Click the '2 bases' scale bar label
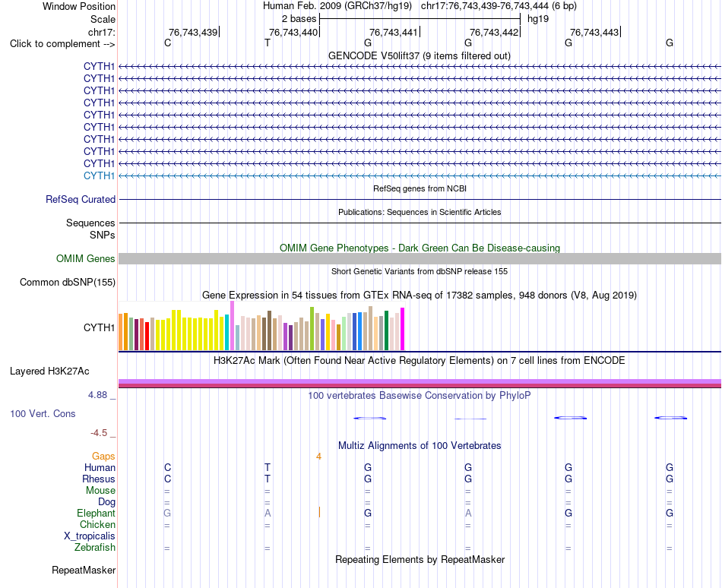This screenshot has width=722, height=588. [x=299, y=19]
